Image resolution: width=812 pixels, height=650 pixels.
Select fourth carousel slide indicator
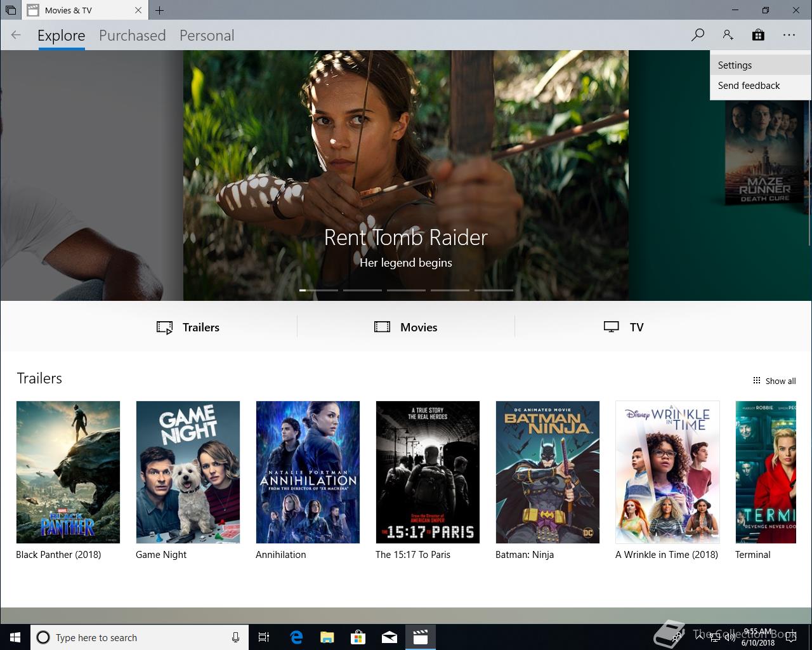pos(450,290)
